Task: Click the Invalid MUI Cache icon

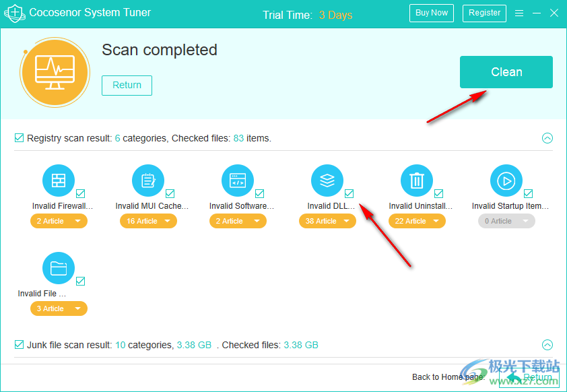Action: click(148, 181)
